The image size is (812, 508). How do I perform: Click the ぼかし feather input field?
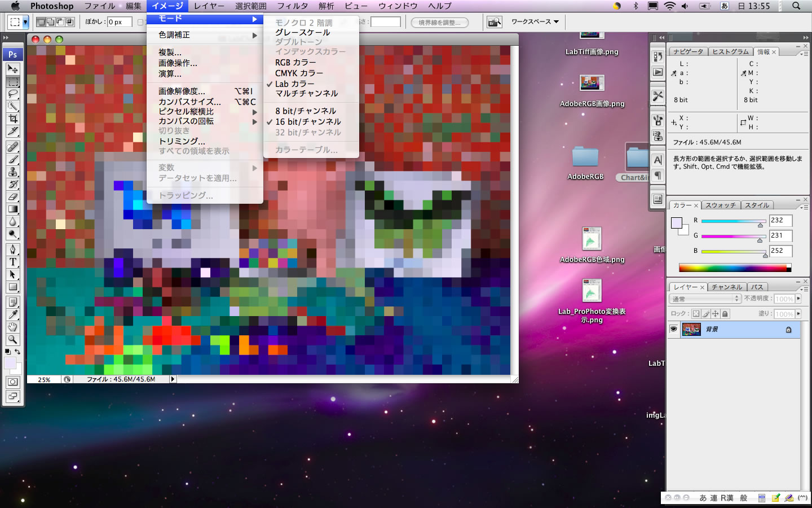(120, 22)
